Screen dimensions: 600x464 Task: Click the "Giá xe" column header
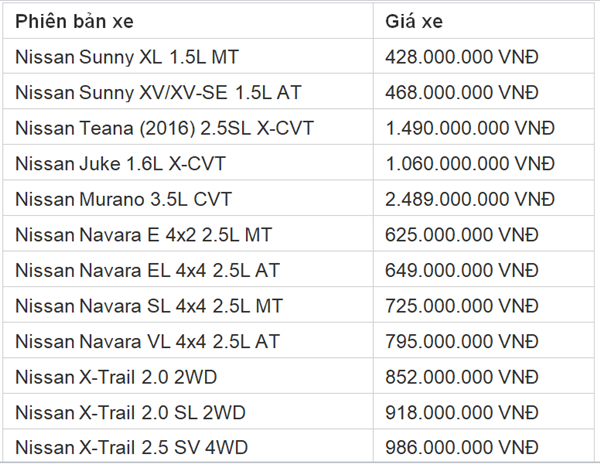pos(414,21)
